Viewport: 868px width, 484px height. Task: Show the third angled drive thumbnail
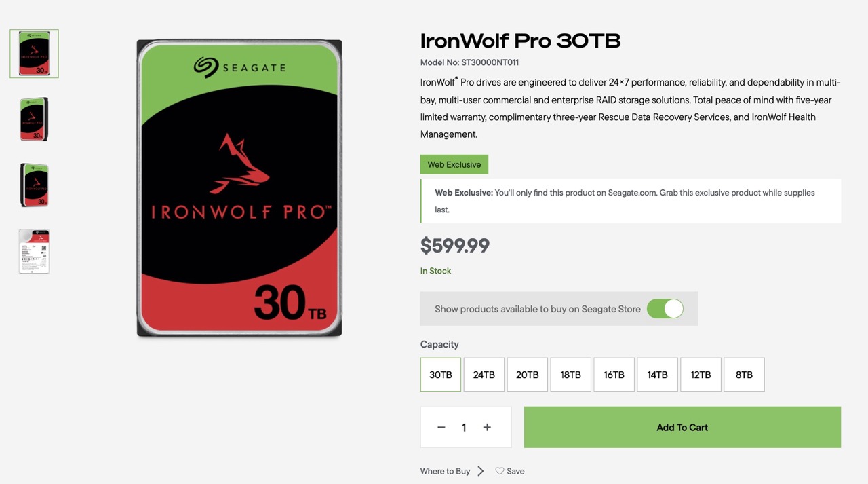(34, 185)
